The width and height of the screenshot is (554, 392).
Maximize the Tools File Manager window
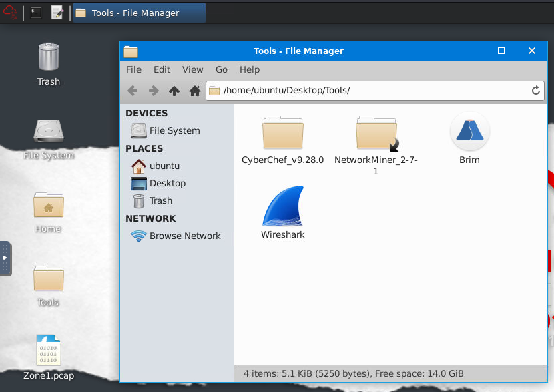(x=501, y=51)
